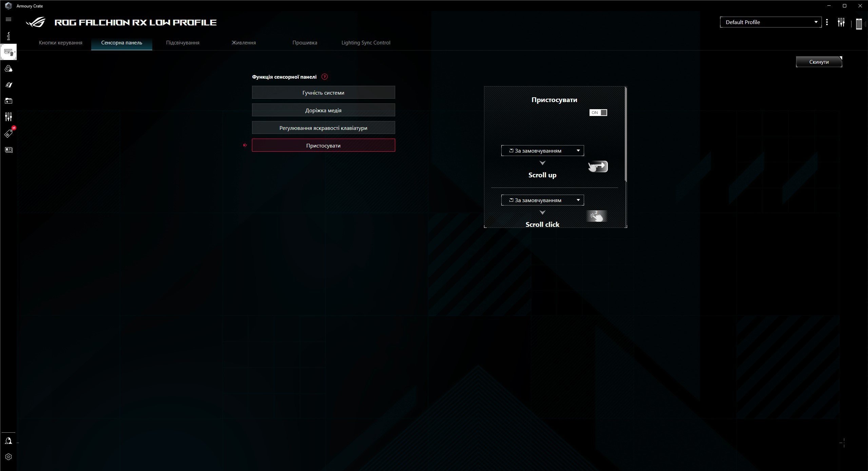Click the swipe gesture icon beside Scroll up

coord(598,166)
